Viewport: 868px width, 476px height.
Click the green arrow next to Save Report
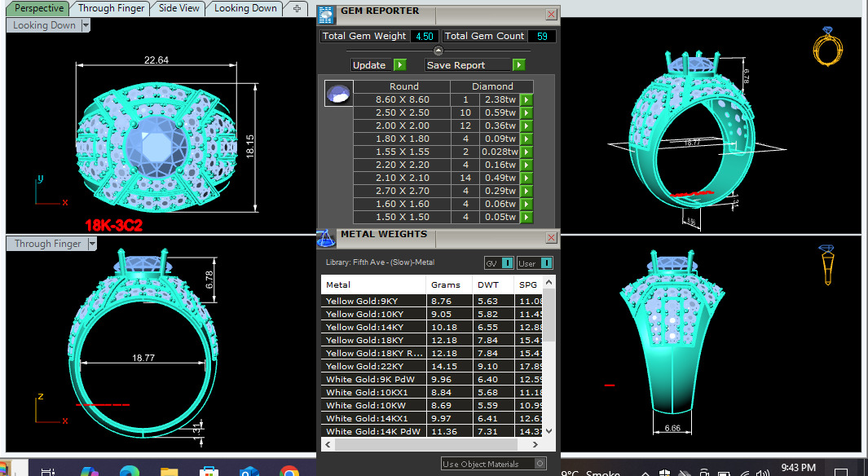518,64
